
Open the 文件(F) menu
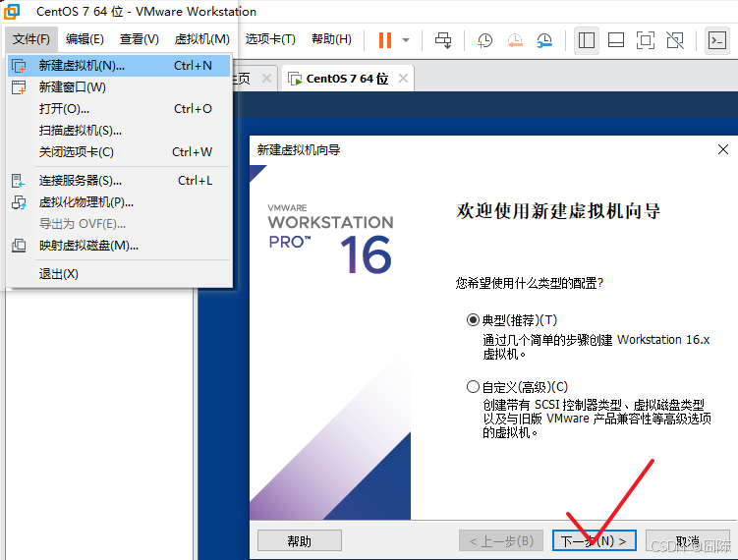31,39
